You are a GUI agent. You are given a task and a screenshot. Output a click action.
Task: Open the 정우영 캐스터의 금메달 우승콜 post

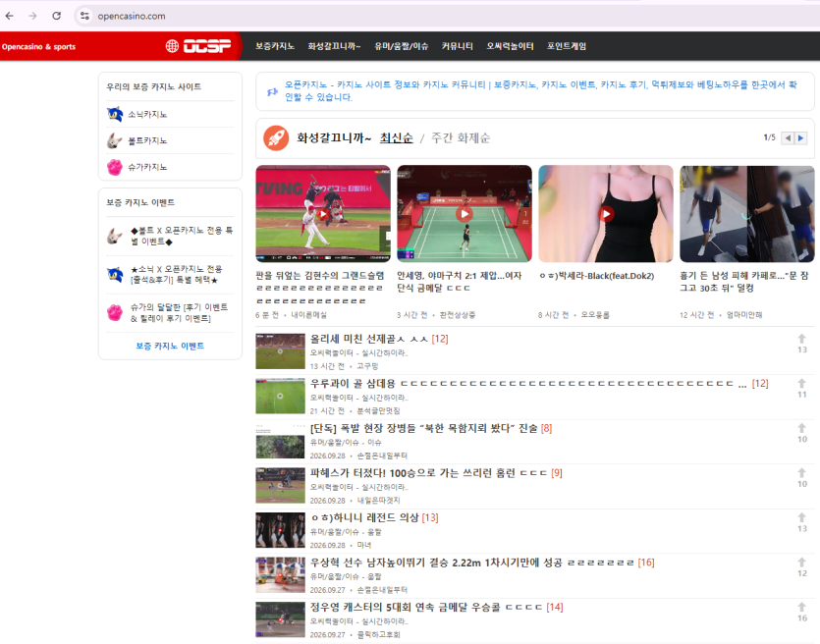click(x=425, y=608)
